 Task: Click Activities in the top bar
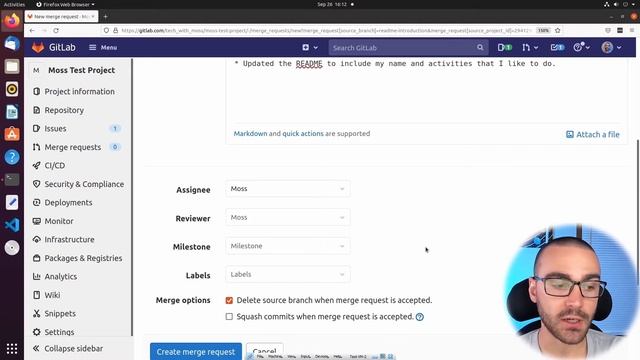point(14,4)
